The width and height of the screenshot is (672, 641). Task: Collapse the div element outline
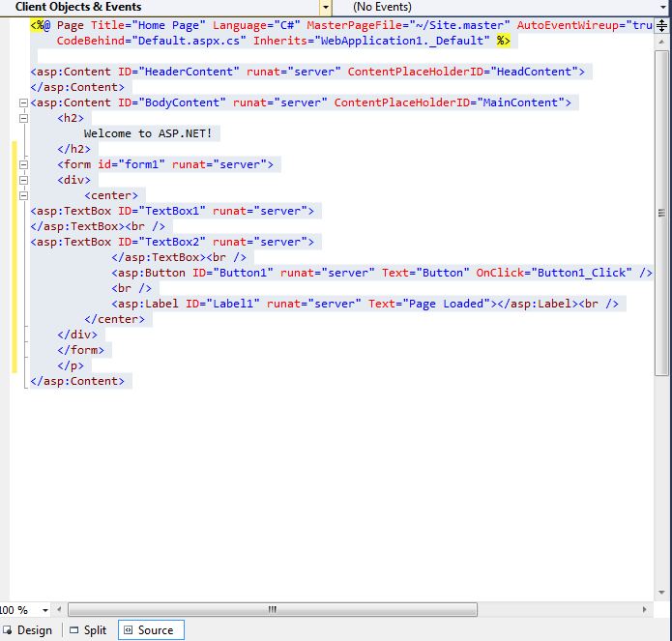[23, 180]
